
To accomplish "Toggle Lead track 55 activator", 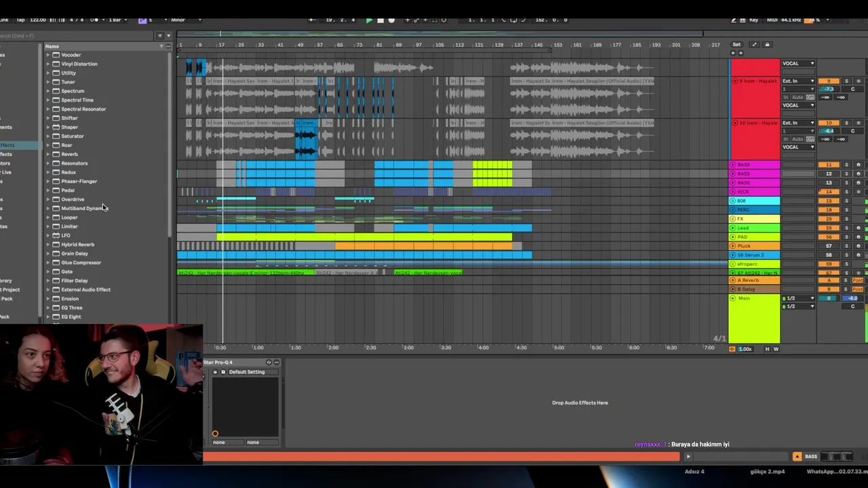I will (829, 228).
